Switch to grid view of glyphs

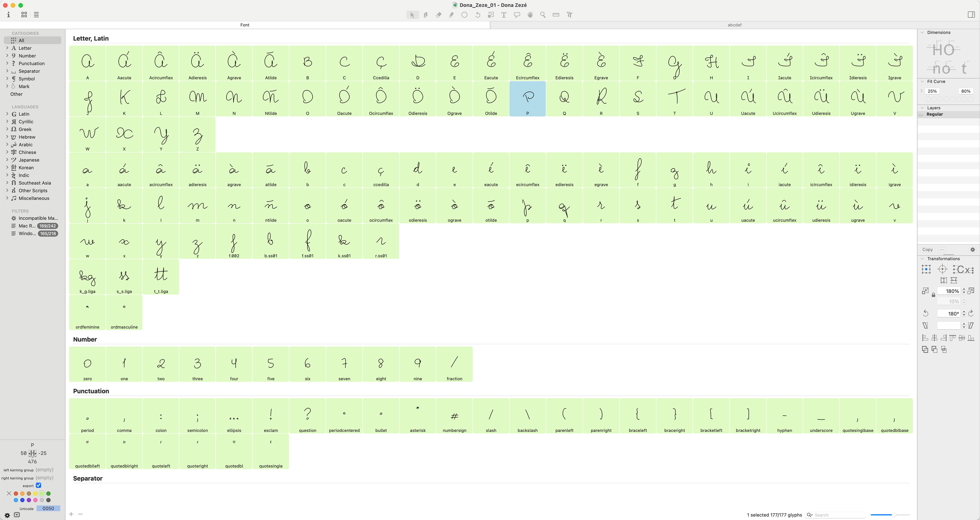(24, 15)
